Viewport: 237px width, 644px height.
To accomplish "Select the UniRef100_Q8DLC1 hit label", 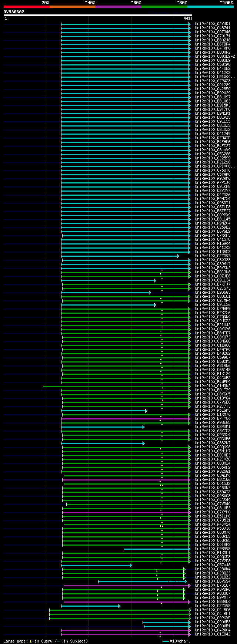I will 213,296.
